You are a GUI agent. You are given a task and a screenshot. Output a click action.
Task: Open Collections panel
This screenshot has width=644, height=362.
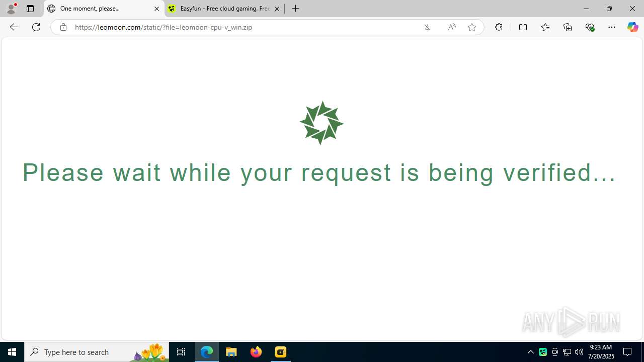click(568, 27)
